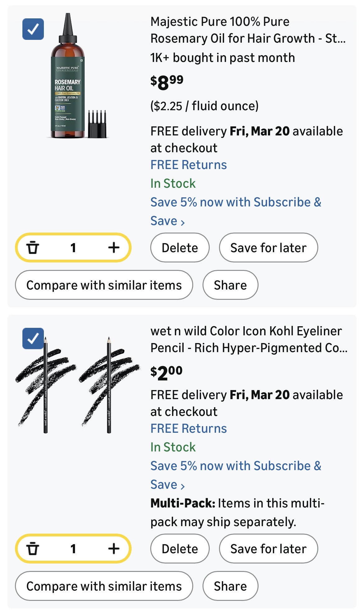Increase Rosemary Oil quantity with plus icon
The width and height of the screenshot is (364, 613).
pos(114,248)
